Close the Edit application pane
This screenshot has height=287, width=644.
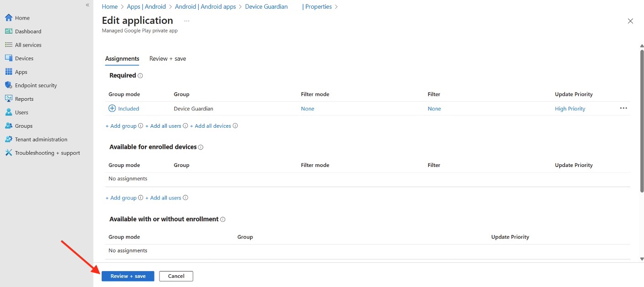click(x=630, y=21)
